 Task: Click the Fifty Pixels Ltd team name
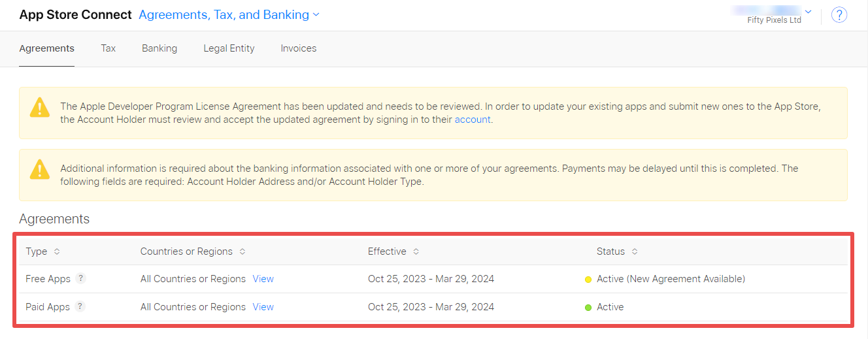[x=774, y=20]
